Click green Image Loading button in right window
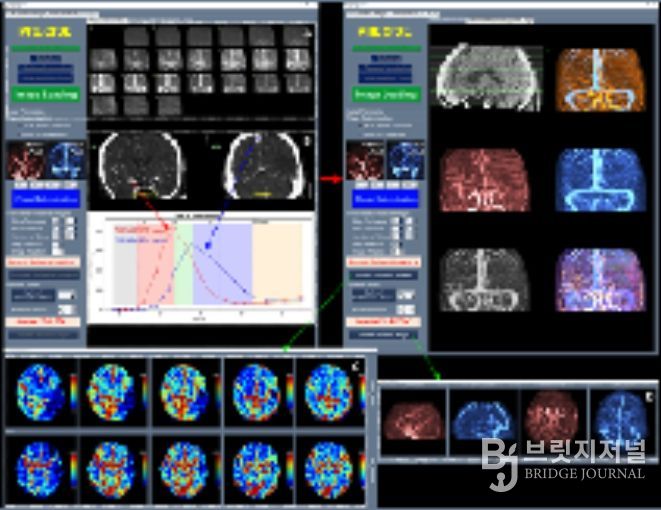The width and height of the screenshot is (661, 510). 385,94
